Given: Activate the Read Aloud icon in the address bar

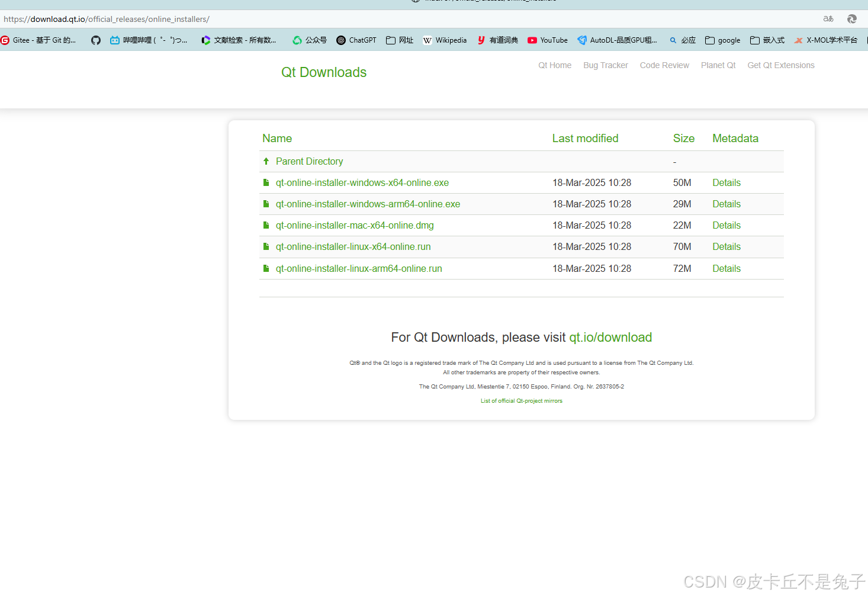Looking at the screenshot, I should tap(827, 19).
